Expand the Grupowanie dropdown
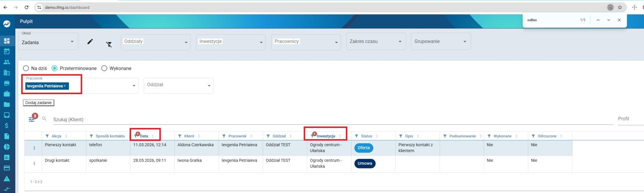Screen dimensions: 644x193 pyautogui.click(x=441, y=41)
